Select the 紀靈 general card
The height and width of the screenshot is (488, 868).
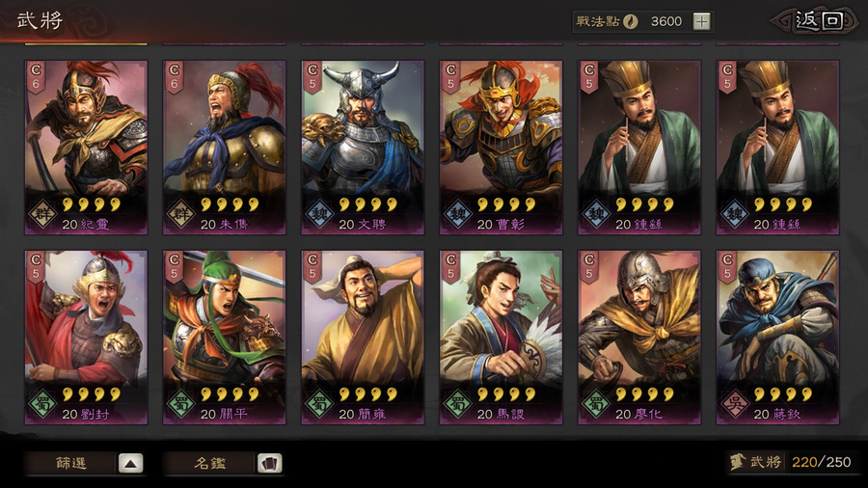click(86, 148)
